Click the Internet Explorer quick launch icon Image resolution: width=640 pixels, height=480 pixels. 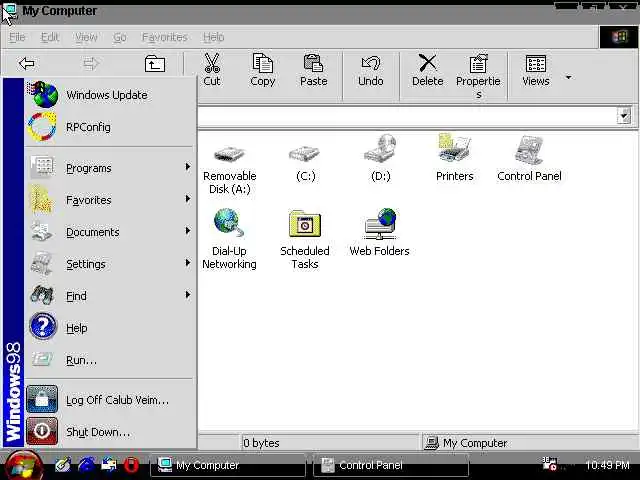[86, 465]
